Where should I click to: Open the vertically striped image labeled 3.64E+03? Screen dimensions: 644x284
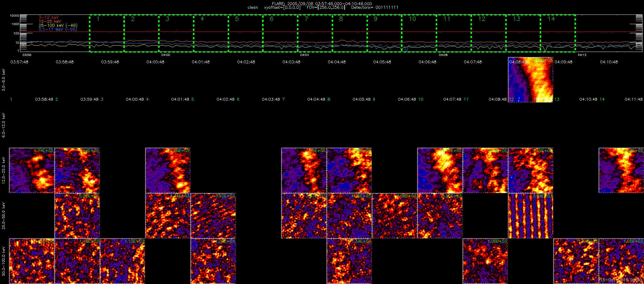pos(531,216)
